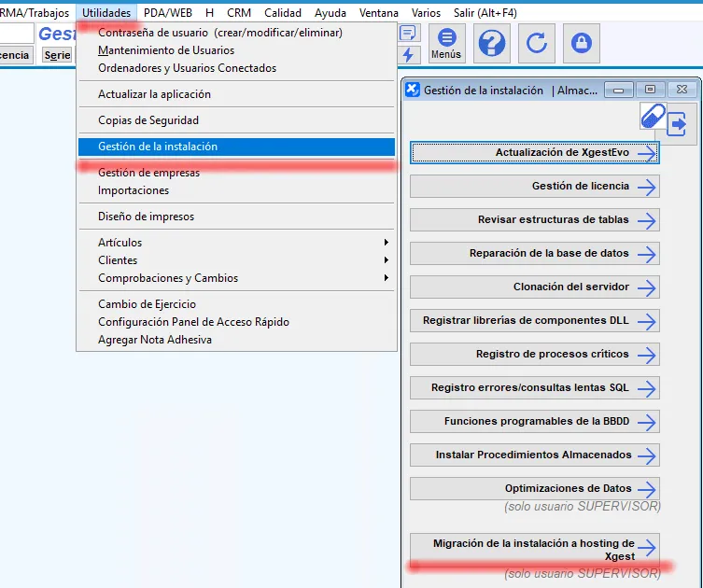The width and height of the screenshot is (703, 588).
Task: Click the lightning bolt icon
Action: point(408,55)
